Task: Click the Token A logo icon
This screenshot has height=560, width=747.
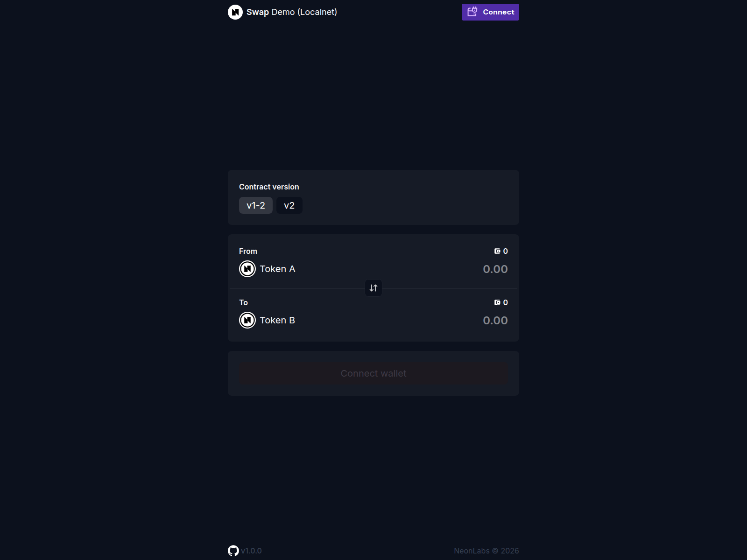Action: (247, 269)
